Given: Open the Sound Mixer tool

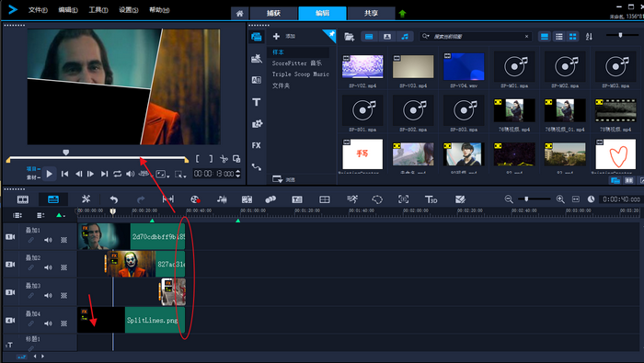Looking at the screenshot, I should tap(222, 199).
